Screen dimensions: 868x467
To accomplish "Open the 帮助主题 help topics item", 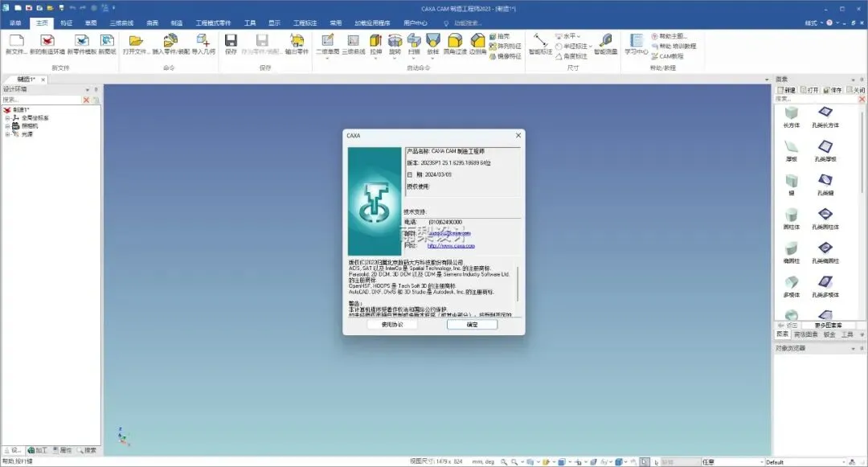I will pos(669,36).
